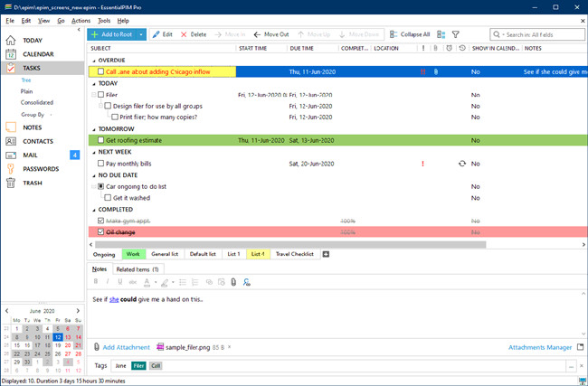Click the Mail envelope icon in sidebar
Viewport: 588px width, 386px height.
(x=11, y=155)
